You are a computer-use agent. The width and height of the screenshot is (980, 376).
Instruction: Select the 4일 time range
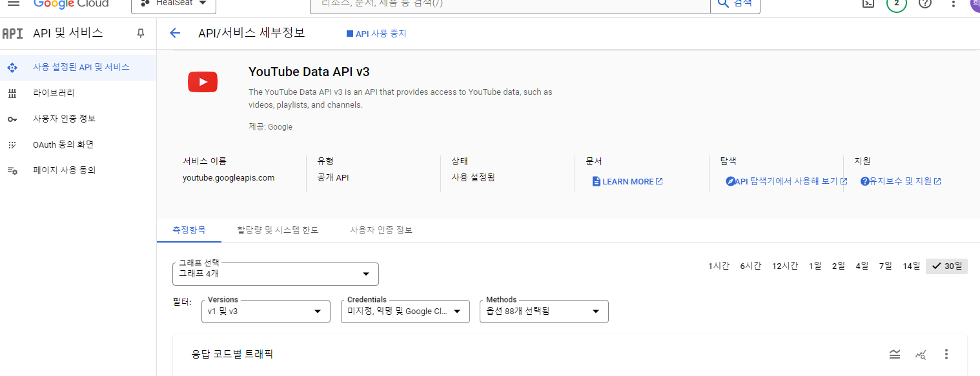click(862, 266)
